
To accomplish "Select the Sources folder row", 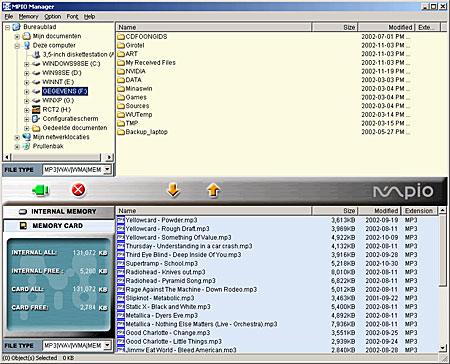I will pos(137,106).
